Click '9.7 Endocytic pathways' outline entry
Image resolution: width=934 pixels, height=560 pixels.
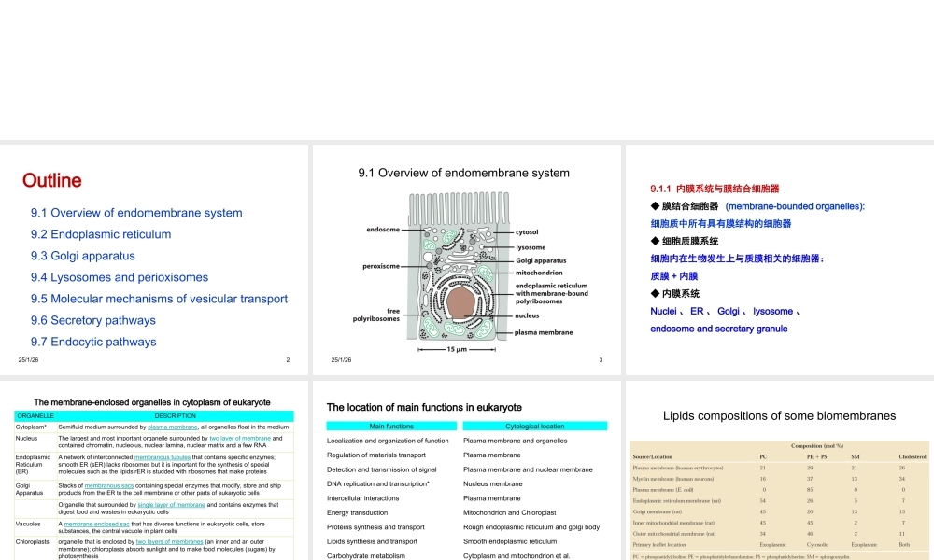(93, 341)
